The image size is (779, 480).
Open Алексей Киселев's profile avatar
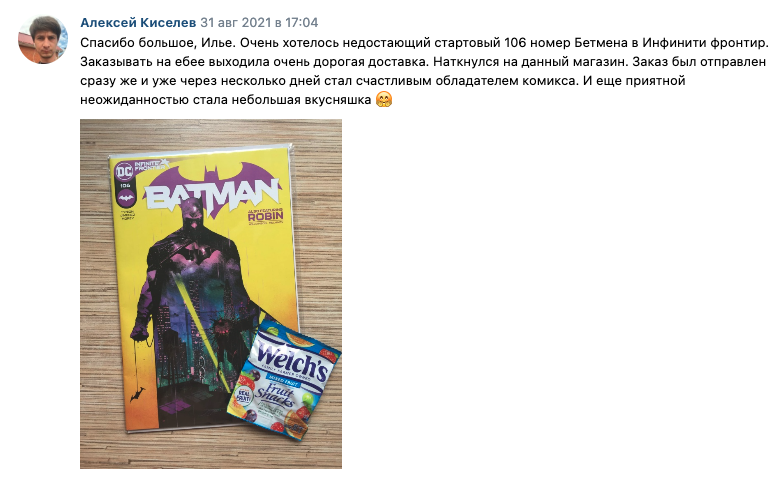pos(43,39)
